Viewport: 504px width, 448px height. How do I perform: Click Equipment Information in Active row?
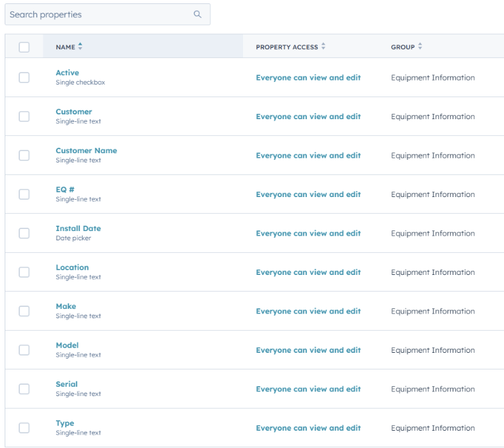[433, 78]
